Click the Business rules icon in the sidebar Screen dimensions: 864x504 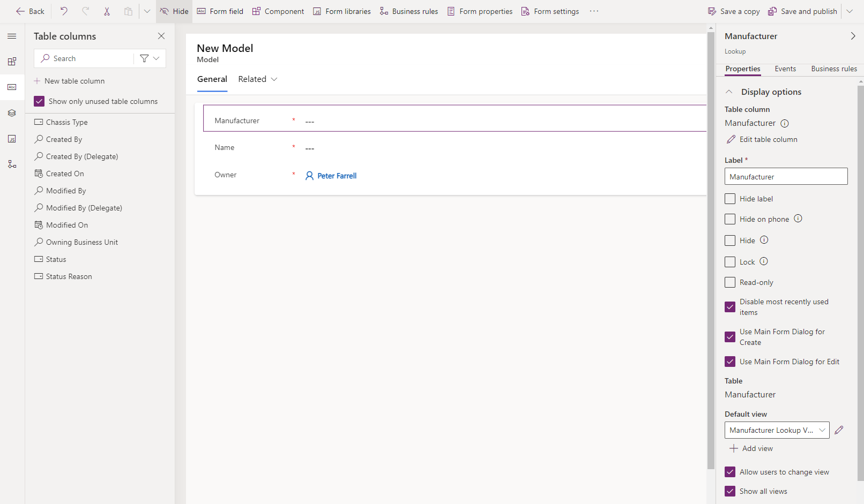(x=12, y=164)
